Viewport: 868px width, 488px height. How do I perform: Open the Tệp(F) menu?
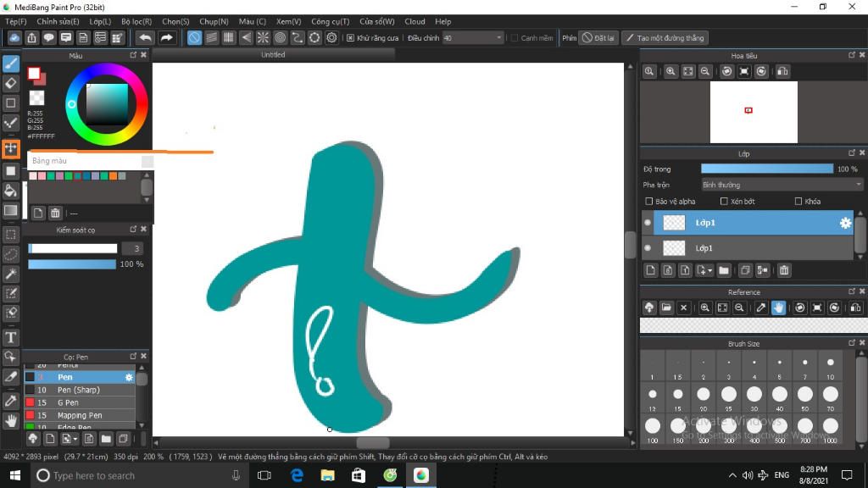point(15,21)
